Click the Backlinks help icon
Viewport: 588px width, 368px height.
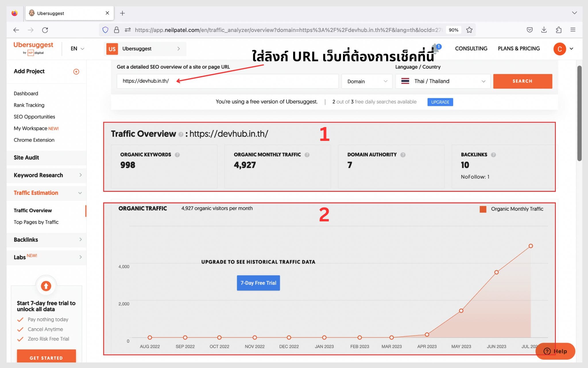tap(493, 155)
